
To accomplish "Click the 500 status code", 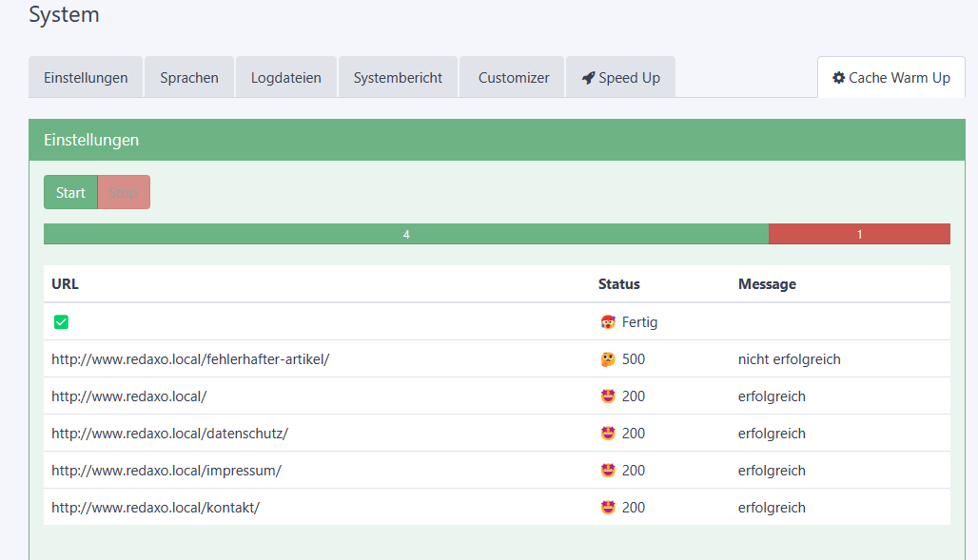I will [633, 359].
